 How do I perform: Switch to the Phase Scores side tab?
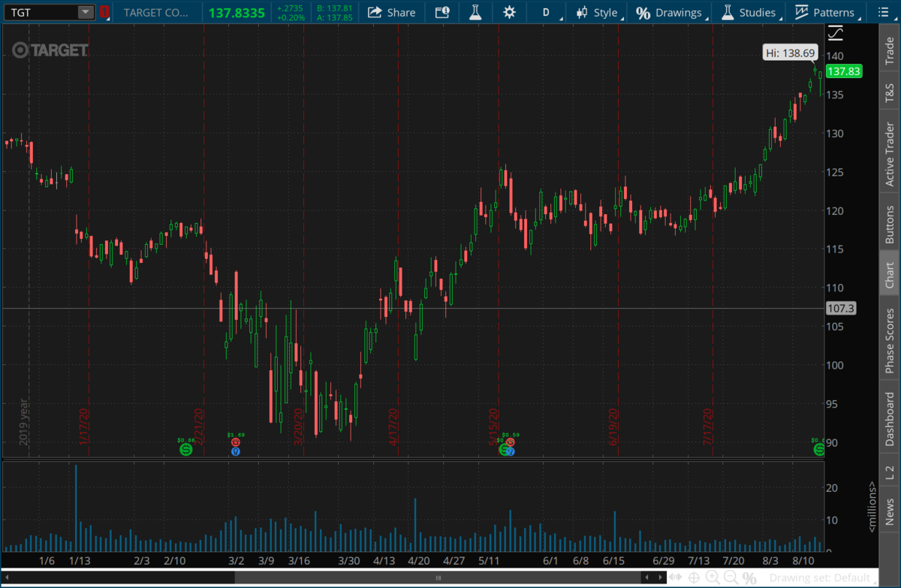tap(890, 339)
